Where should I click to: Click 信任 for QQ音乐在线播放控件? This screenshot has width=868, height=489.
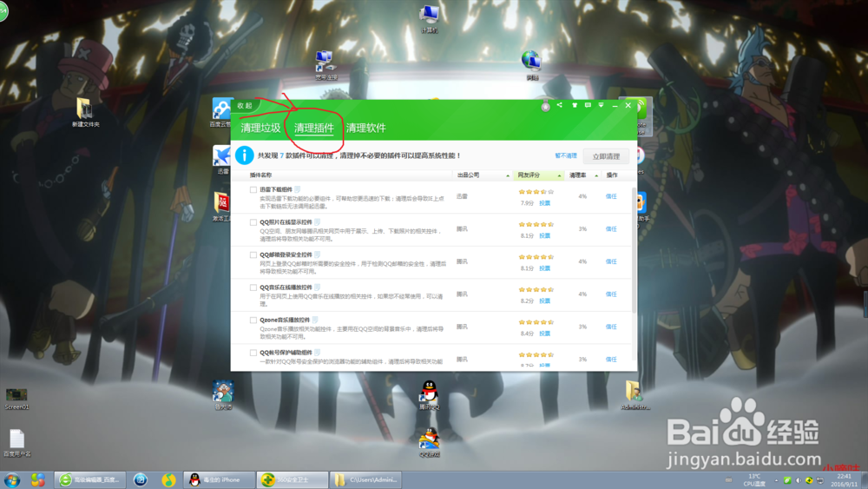coord(611,294)
